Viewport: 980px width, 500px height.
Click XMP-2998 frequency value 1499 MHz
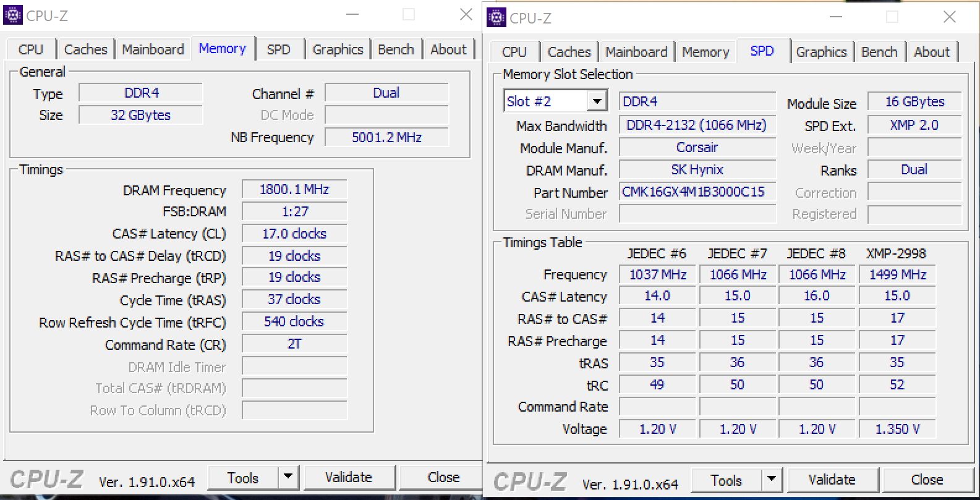(x=897, y=274)
